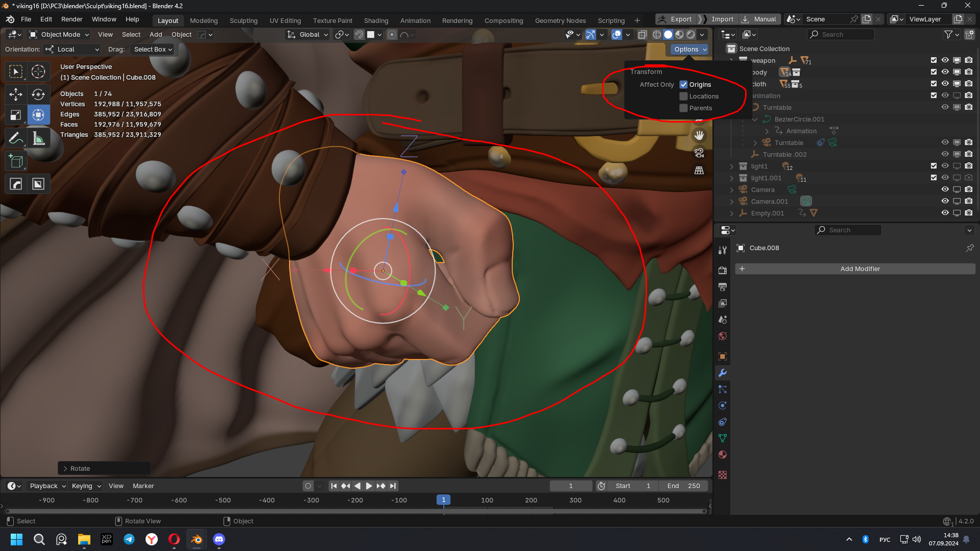Click the outliner Search field
Image resolution: width=980 pixels, height=551 pixels.
[x=841, y=35]
